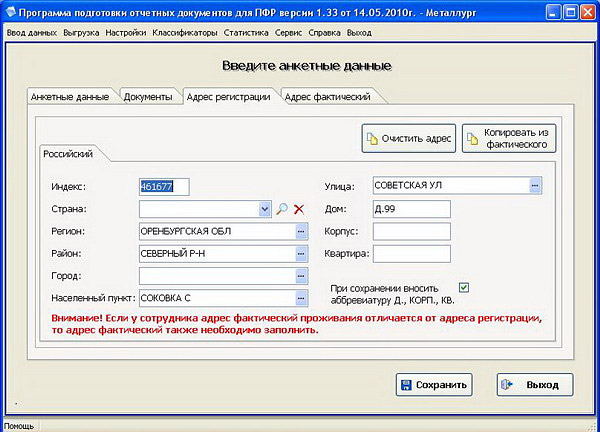Click the Индекс input field
600x432 pixels.
click(164, 186)
